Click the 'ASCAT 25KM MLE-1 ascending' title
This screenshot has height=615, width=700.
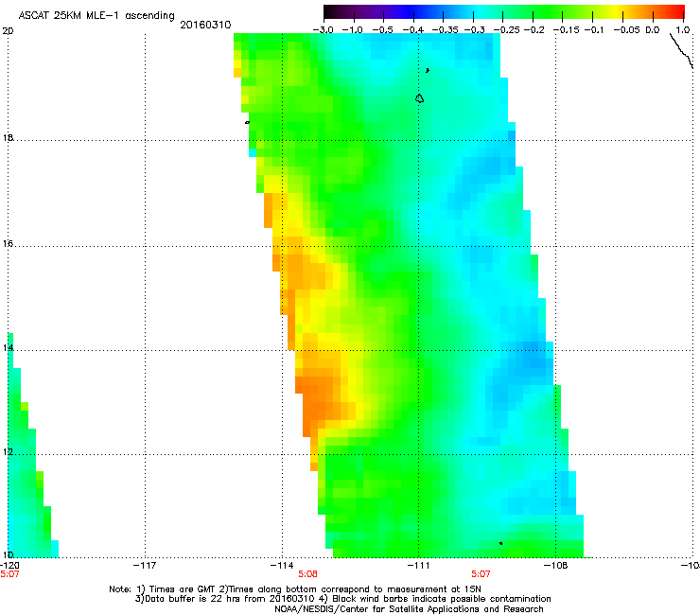(x=96, y=16)
